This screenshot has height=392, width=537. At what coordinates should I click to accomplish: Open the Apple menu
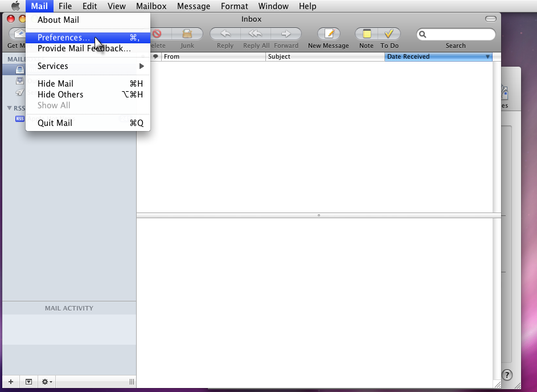15,6
